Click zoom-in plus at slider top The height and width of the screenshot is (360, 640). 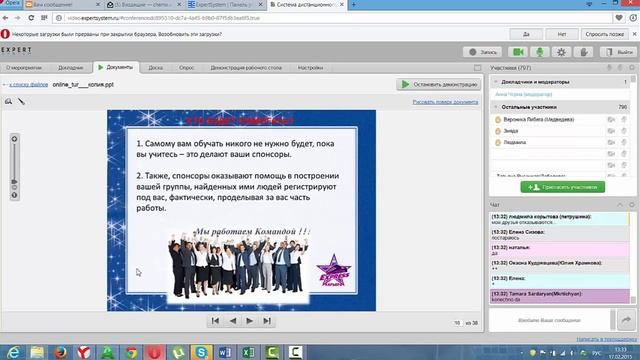14,139
